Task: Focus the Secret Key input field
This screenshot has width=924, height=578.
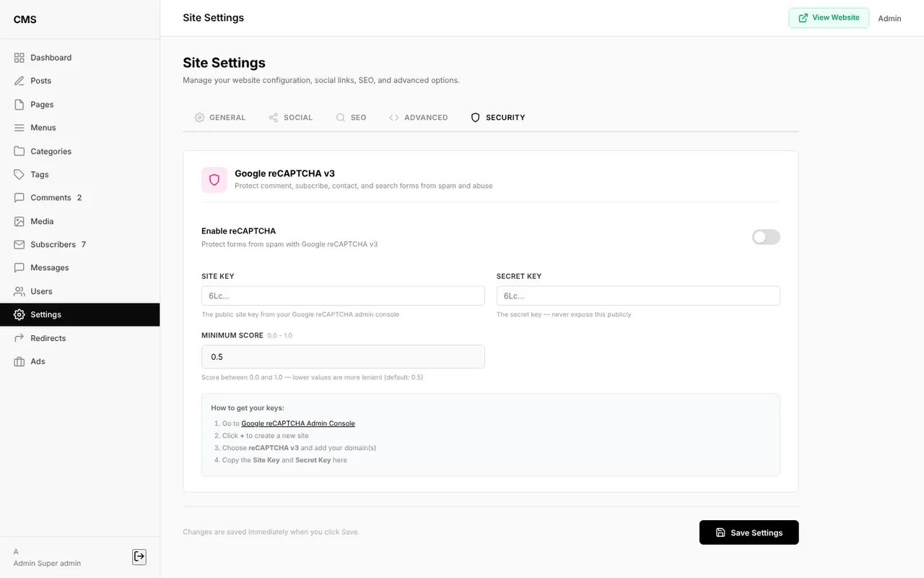Action: [638, 296]
